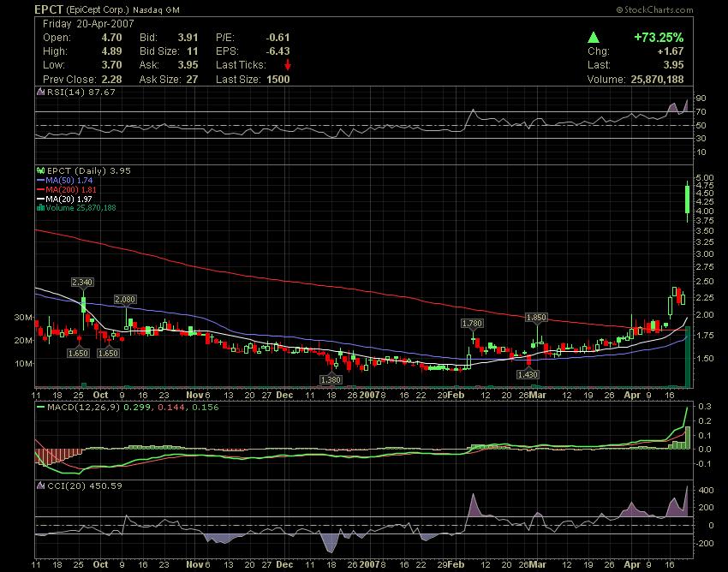Screen dimensions: 728x572
Task: Click the white MA(20) legend line
Action: coord(41,199)
